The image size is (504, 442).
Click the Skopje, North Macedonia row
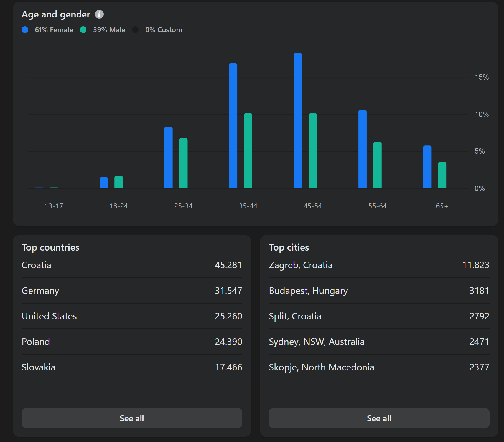coord(379,367)
